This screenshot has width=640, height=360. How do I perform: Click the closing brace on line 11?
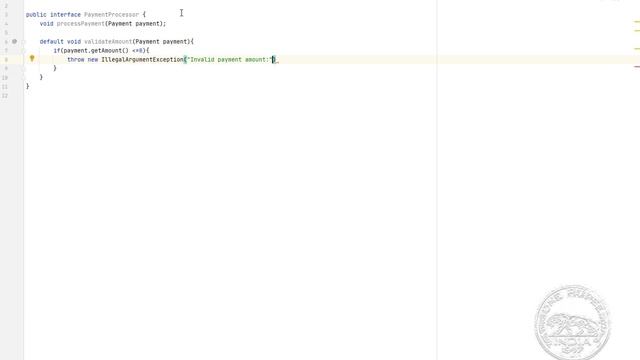pyautogui.click(x=27, y=86)
